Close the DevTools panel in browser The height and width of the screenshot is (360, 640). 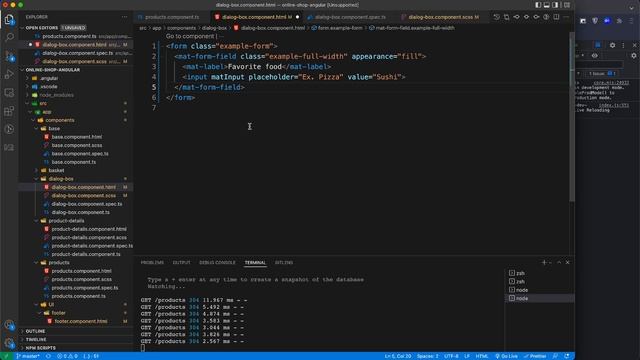tap(634, 45)
